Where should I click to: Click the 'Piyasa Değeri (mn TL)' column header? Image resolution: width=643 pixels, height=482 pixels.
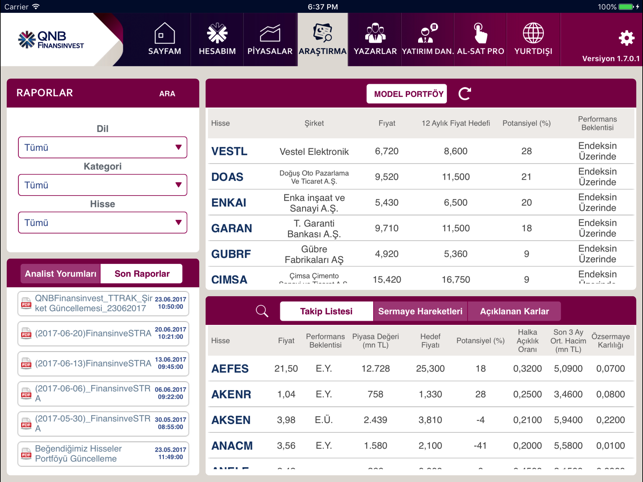pyautogui.click(x=376, y=340)
